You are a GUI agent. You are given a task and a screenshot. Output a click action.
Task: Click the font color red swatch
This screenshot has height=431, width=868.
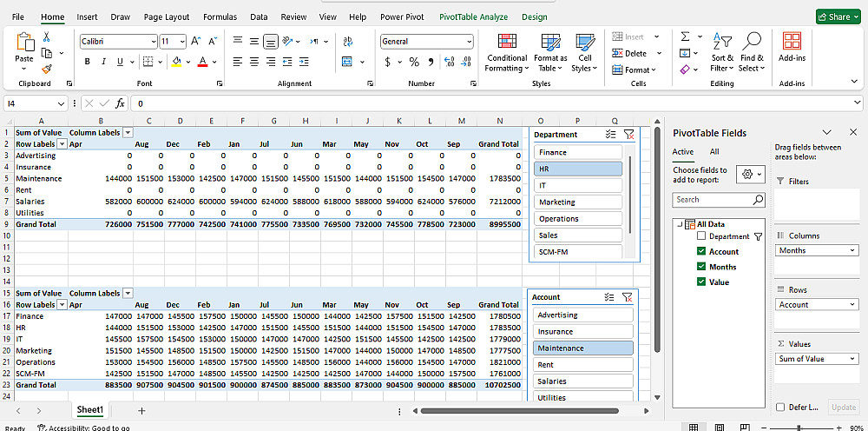coord(202,62)
